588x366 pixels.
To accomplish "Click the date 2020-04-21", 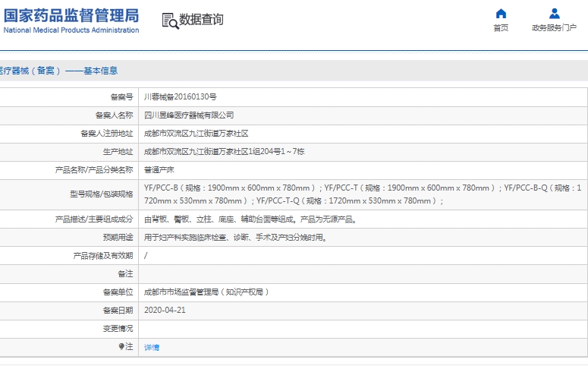I will click(165, 310).
